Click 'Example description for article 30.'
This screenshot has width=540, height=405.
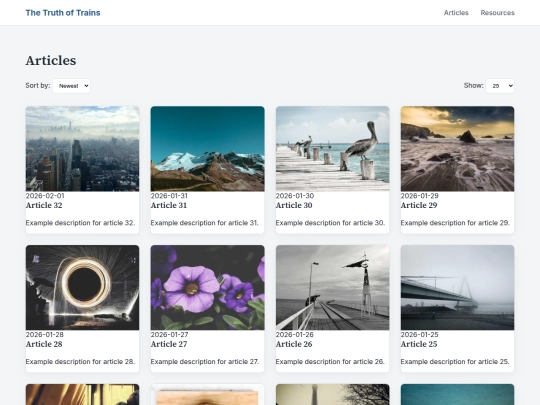point(330,223)
